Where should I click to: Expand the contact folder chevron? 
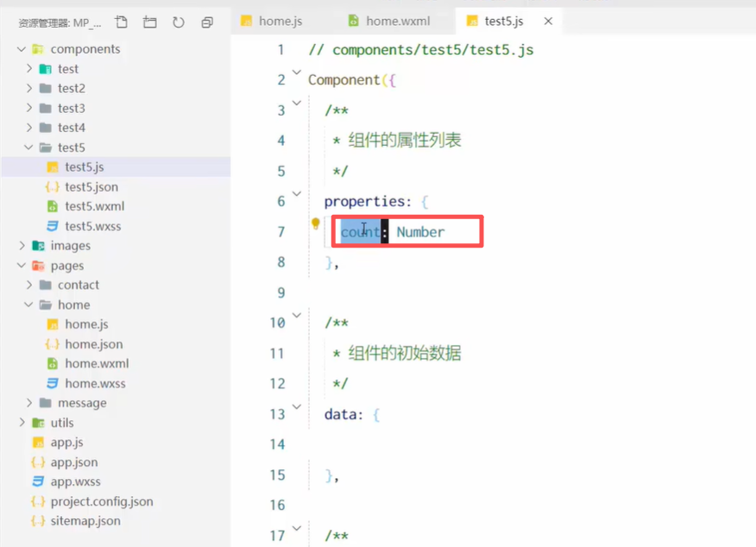click(x=29, y=285)
